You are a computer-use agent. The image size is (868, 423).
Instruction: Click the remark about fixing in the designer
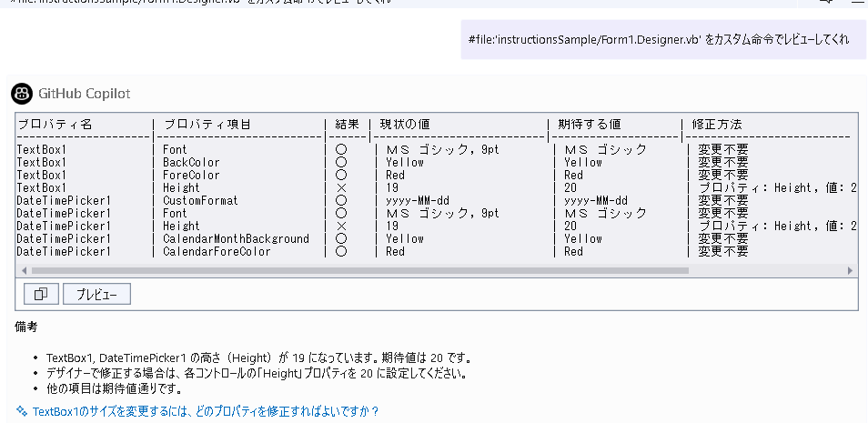pyautogui.click(x=257, y=373)
